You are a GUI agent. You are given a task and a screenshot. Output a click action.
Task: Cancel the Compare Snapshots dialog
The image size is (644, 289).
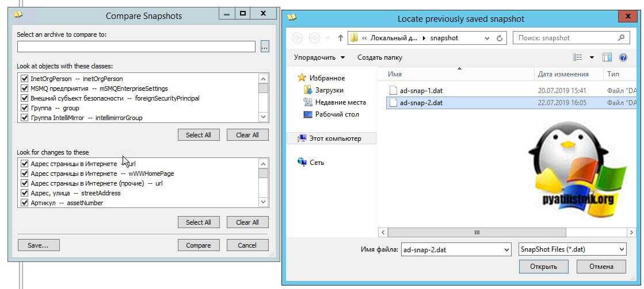point(247,245)
